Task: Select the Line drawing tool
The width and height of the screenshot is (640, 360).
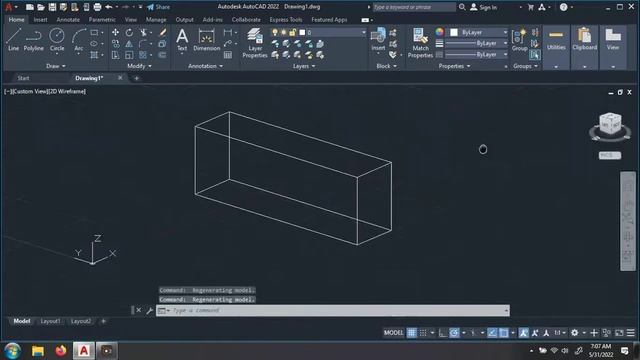Action: coord(13,40)
